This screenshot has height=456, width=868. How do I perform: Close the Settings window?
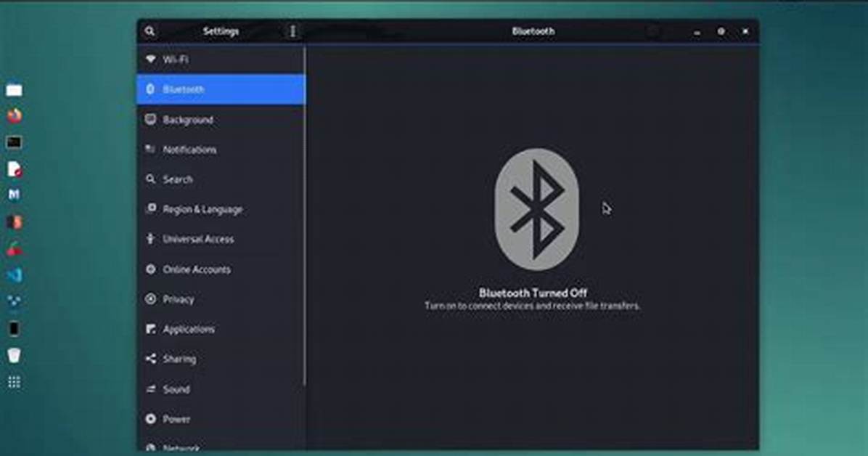pos(745,31)
